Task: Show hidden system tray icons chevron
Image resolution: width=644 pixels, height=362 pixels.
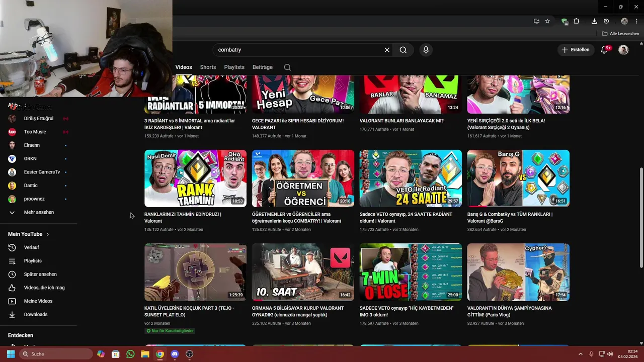Action: coord(580,354)
